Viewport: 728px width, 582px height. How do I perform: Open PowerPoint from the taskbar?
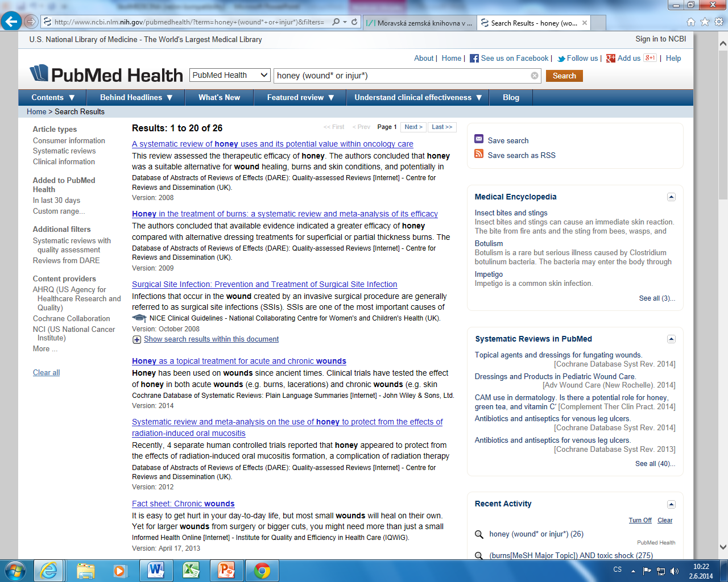point(226,571)
